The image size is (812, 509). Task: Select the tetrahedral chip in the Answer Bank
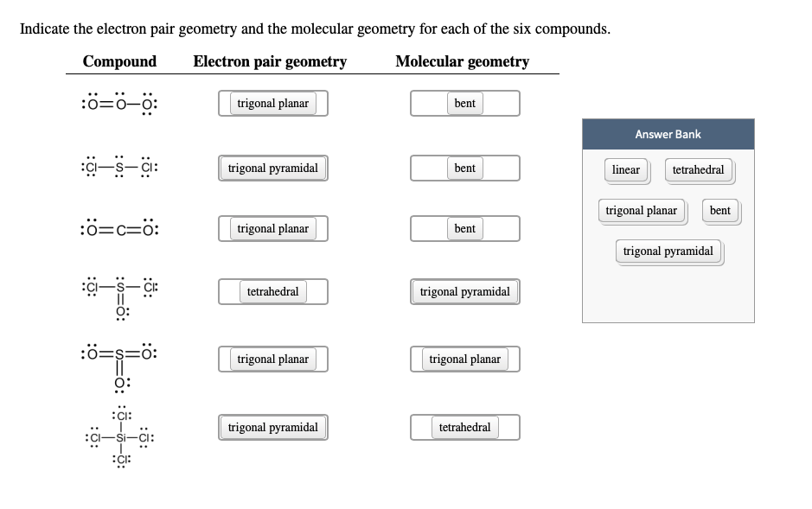tap(698, 170)
